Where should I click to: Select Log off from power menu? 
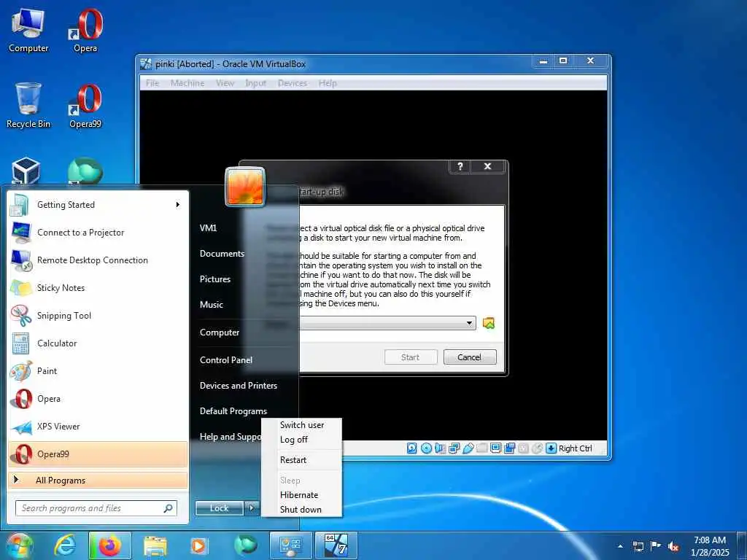301,440
